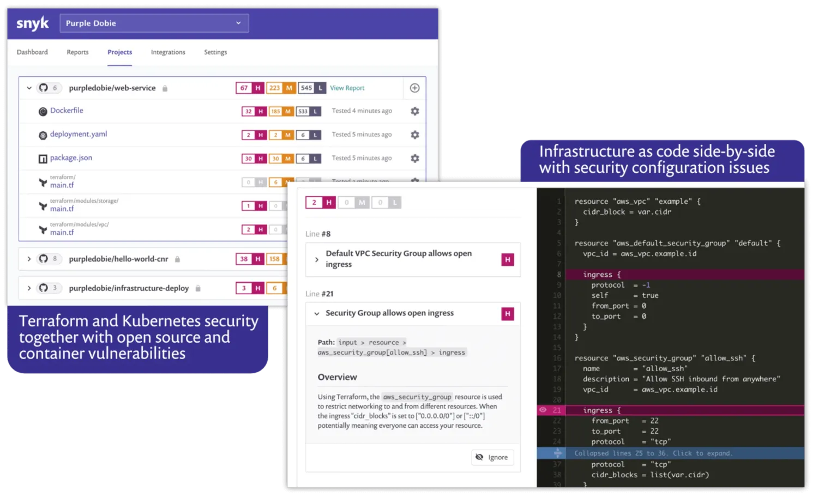The width and height of the screenshot is (818, 504).
Task: Filter by 0 M medium severity in issues panel
Action: [x=353, y=202]
